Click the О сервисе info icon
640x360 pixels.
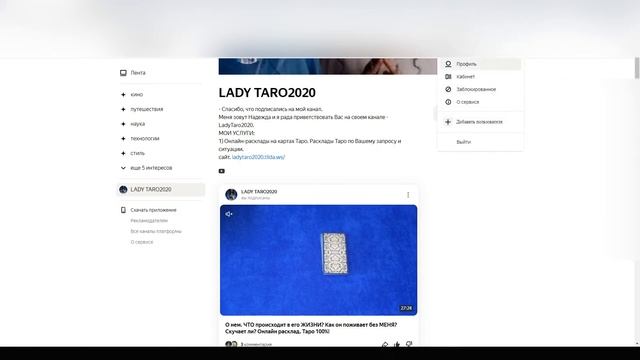coord(448,102)
